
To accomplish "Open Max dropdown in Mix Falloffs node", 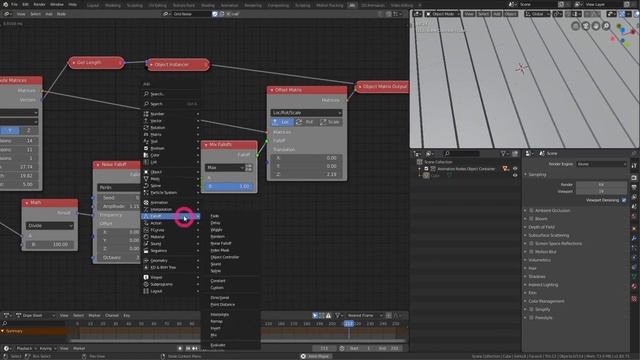I will coord(224,168).
